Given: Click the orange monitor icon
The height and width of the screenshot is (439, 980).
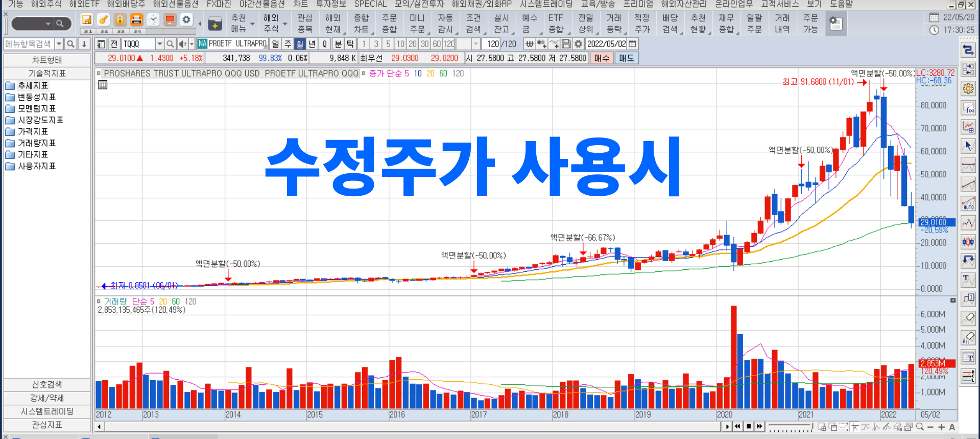Looking at the screenshot, I should pyautogui.click(x=170, y=20).
